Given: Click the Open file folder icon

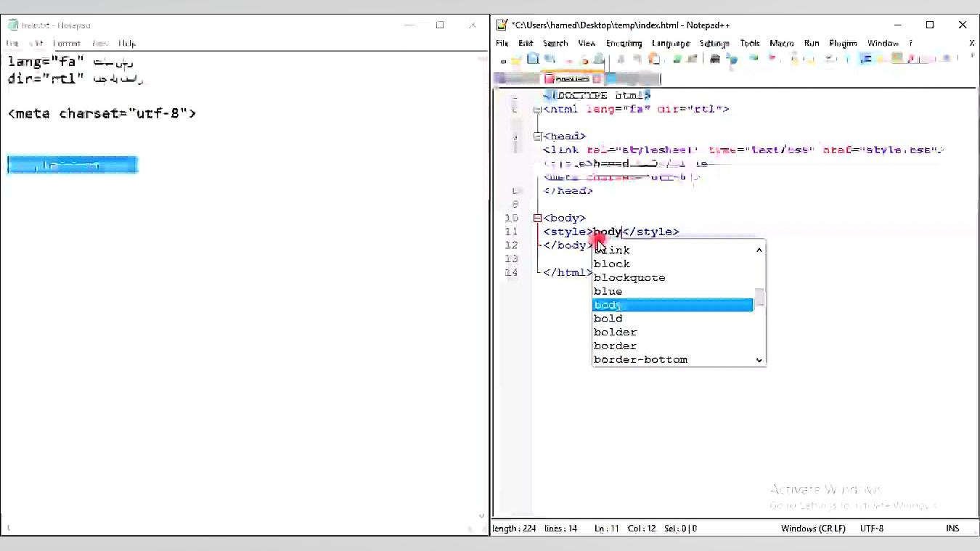Looking at the screenshot, I should [517, 60].
